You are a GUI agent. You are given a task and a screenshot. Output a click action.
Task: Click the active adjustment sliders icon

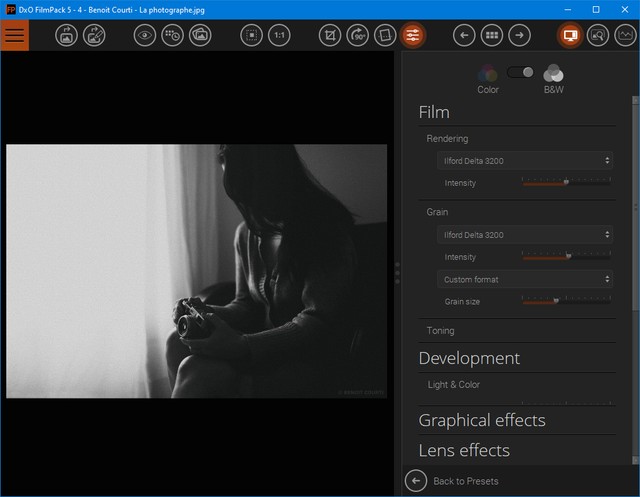412,35
